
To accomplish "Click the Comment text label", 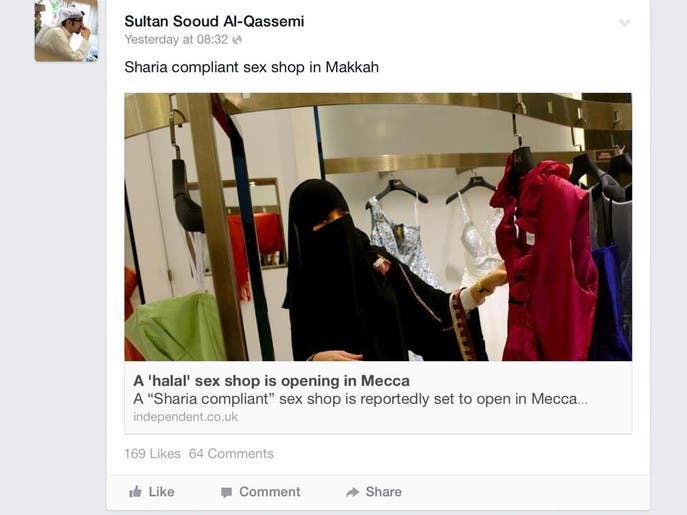I will pyautogui.click(x=270, y=492).
